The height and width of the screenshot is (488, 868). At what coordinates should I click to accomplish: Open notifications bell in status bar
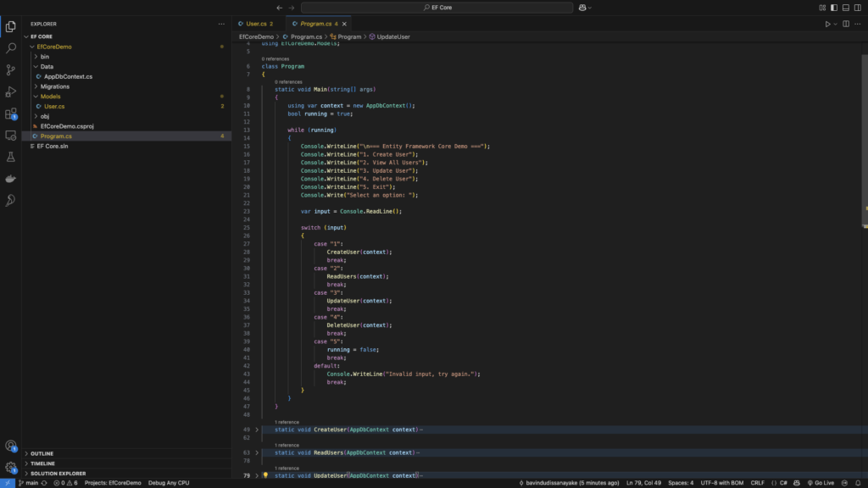click(x=858, y=483)
